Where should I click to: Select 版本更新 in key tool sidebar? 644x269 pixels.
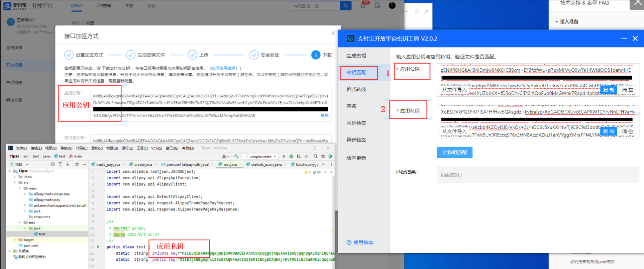coord(356,158)
